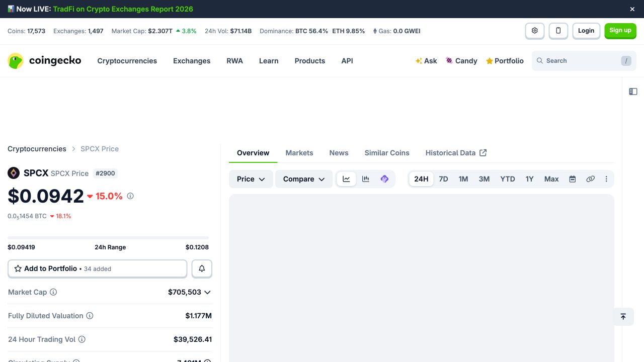Image resolution: width=644 pixels, height=362 pixels.
Task: Select the Max time range
Action: [x=551, y=179]
